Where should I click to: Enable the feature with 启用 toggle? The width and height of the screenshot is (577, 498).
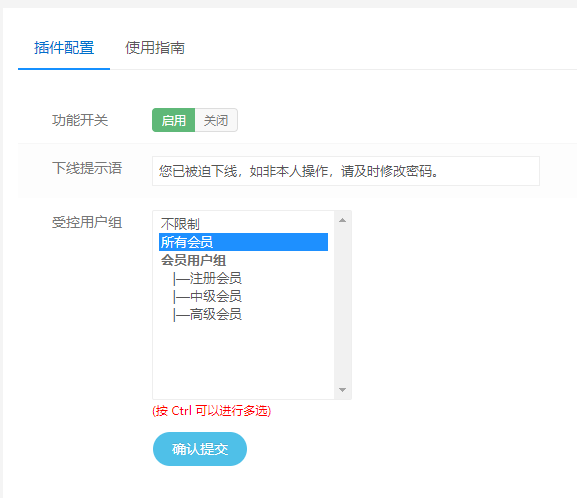173,120
